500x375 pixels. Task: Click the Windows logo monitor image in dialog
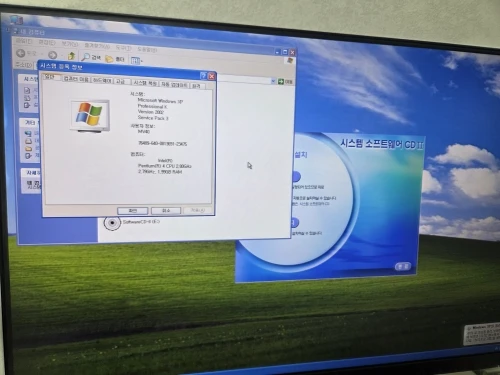tap(89, 116)
